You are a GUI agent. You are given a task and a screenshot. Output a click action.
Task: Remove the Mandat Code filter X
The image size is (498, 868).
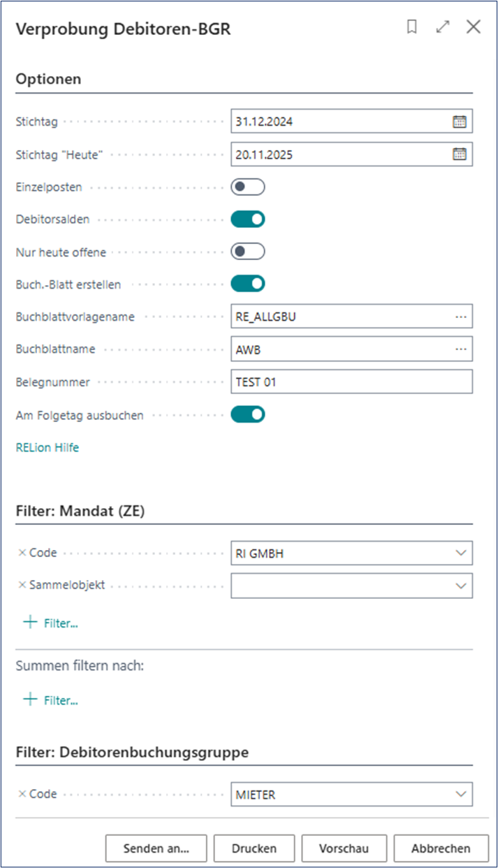point(22,553)
